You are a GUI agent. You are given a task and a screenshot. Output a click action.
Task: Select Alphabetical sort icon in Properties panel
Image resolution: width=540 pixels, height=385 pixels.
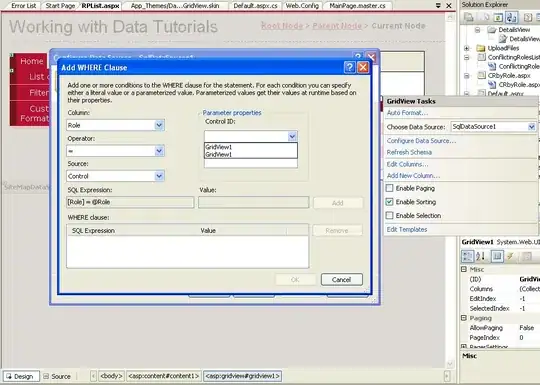481,256
